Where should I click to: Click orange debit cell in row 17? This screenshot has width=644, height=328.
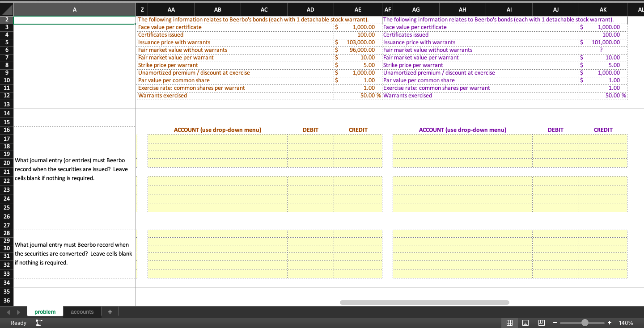[x=310, y=139]
